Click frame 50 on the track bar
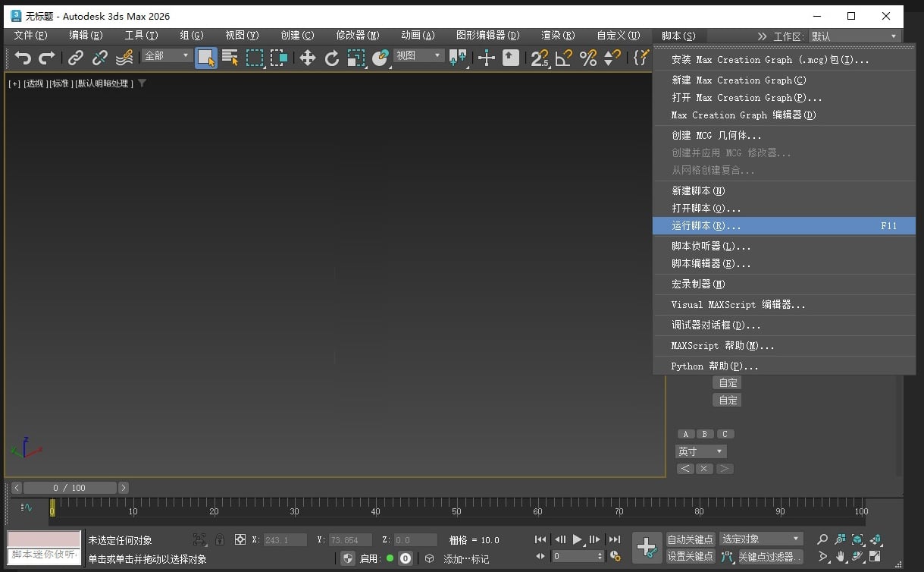 456,506
